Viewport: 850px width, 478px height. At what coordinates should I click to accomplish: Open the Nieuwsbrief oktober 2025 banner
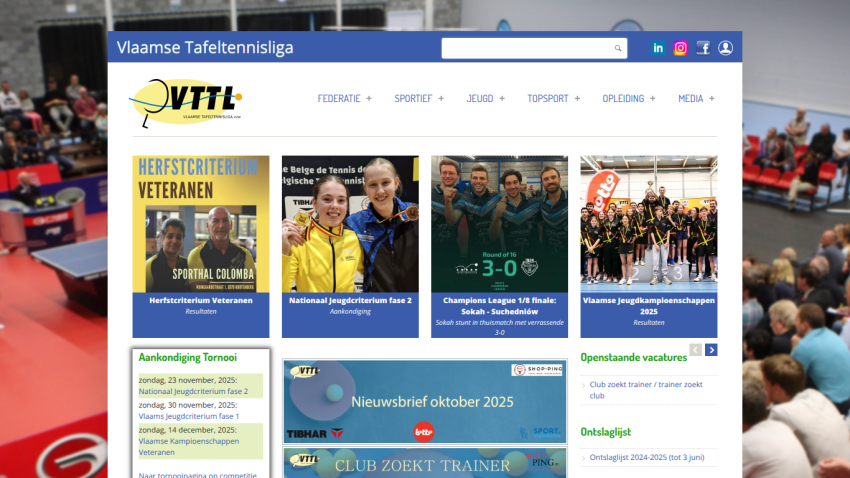425,402
